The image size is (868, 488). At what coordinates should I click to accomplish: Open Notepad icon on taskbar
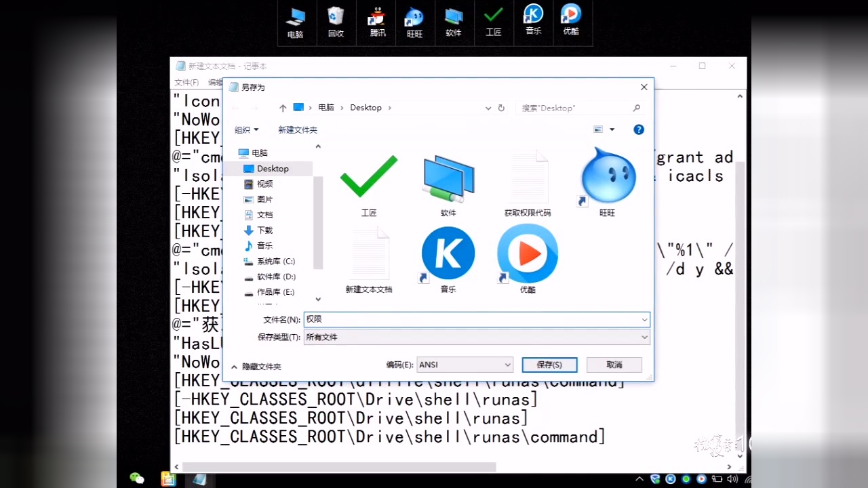pos(199,479)
